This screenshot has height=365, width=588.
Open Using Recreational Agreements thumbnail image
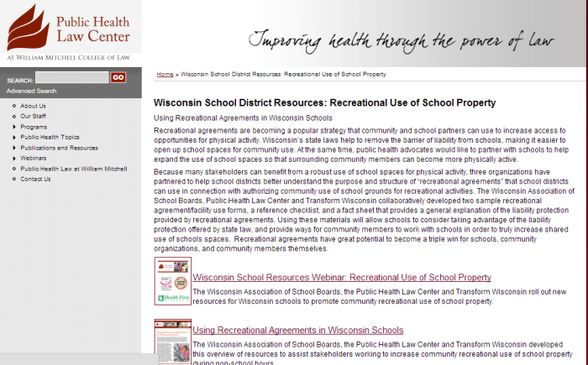[x=173, y=342]
